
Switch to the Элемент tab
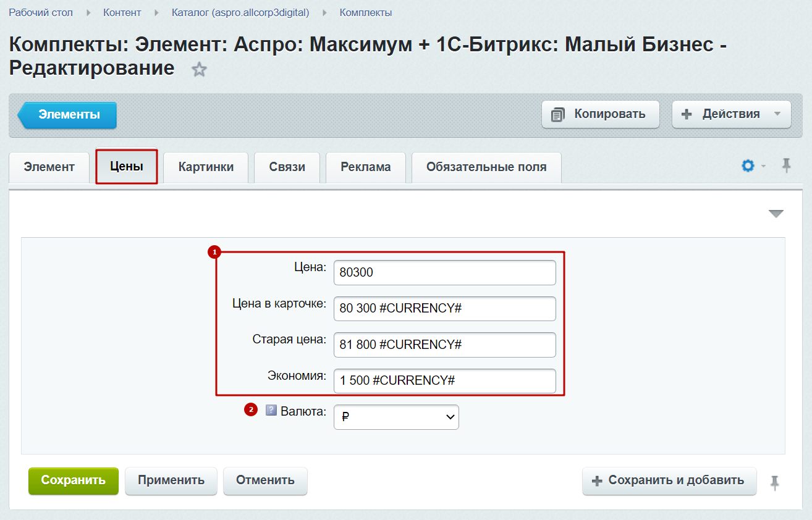pos(49,167)
